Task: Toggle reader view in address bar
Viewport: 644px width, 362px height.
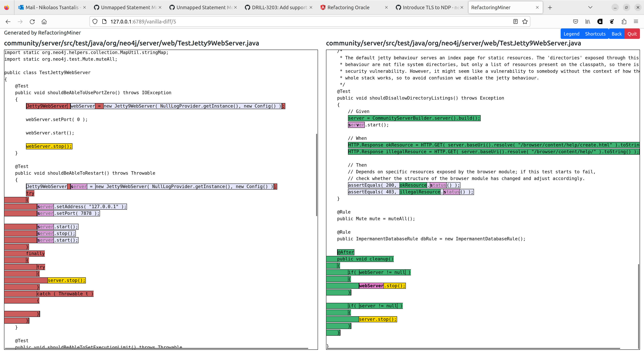Action: pos(515,22)
